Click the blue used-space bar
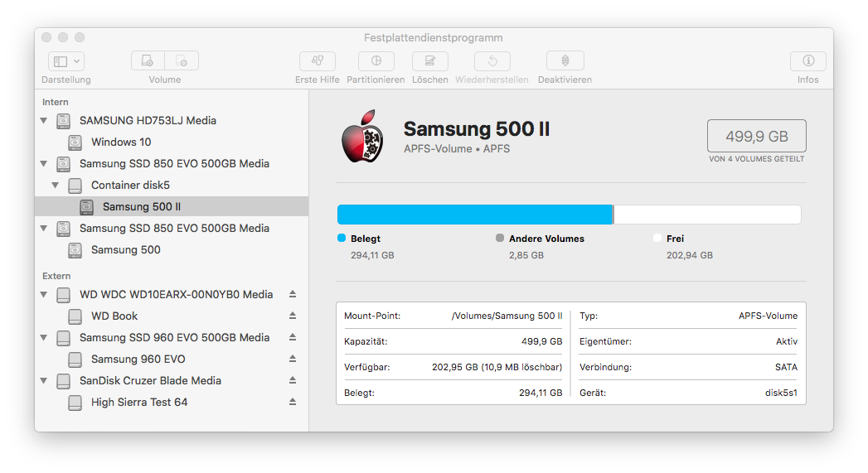The height and width of the screenshot is (473, 868). tap(475, 215)
